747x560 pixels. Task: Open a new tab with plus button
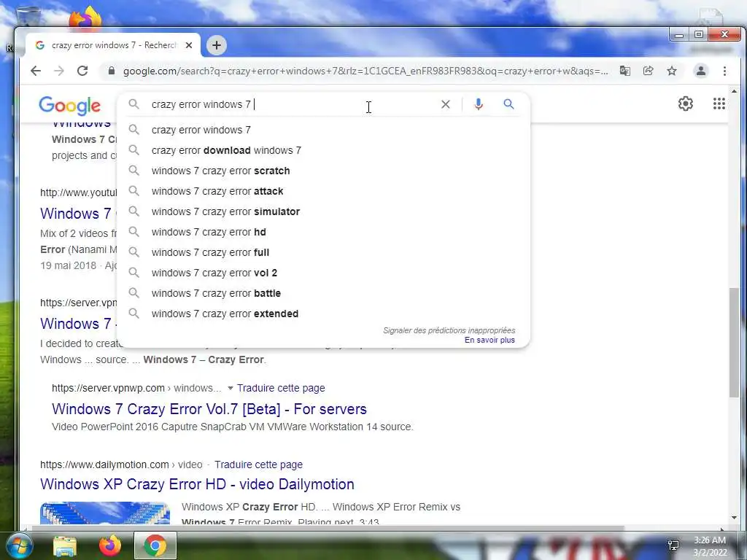tap(217, 45)
